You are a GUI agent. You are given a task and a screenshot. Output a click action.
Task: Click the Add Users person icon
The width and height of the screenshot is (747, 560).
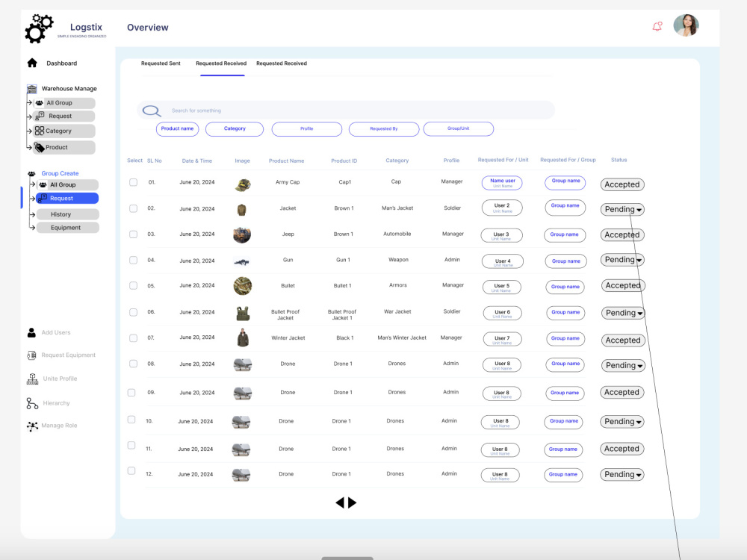tap(31, 332)
